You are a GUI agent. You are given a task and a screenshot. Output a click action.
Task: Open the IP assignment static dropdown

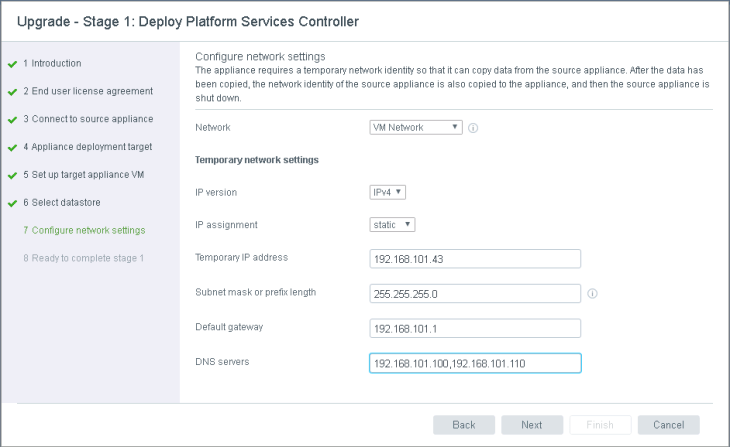[393, 225]
